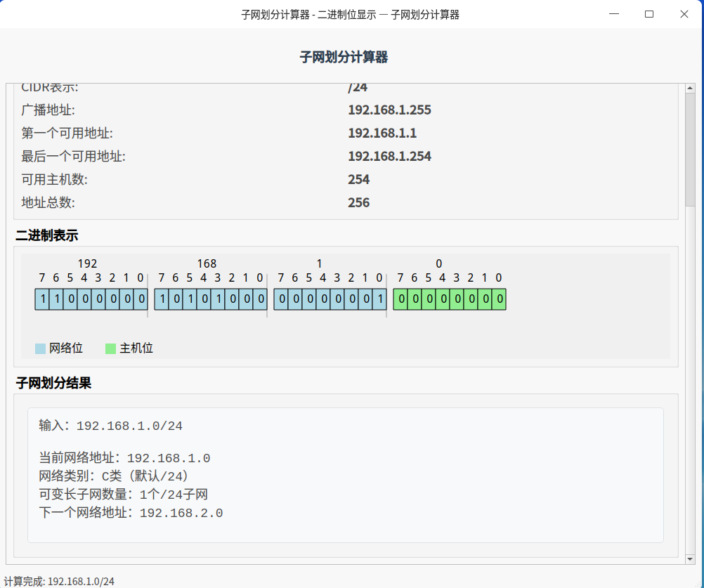The height and width of the screenshot is (588, 704).
Task: Close the subnet calculator window
Action: pyautogui.click(x=684, y=14)
